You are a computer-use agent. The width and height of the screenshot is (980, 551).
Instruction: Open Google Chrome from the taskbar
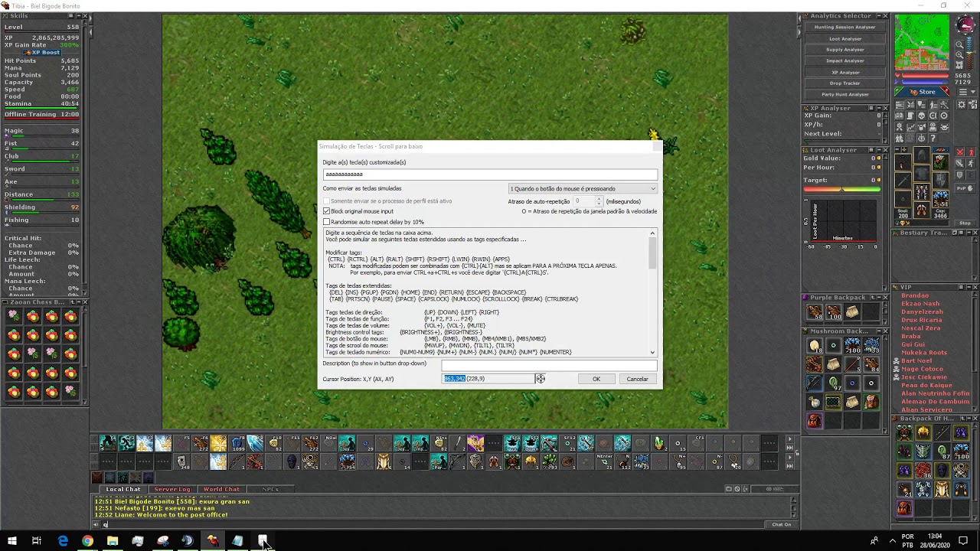(x=88, y=541)
